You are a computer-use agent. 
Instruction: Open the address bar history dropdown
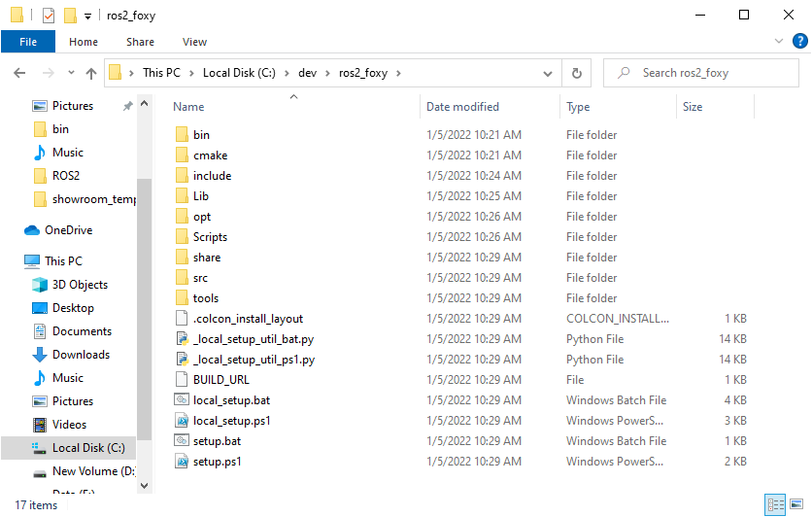coord(550,73)
